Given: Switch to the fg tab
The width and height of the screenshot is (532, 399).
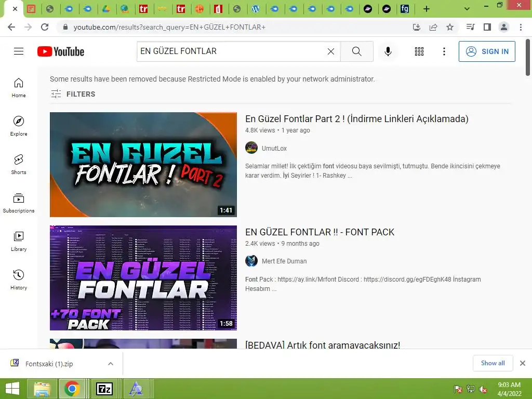Looking at the screenshot, I should click(x=405, y=9).
